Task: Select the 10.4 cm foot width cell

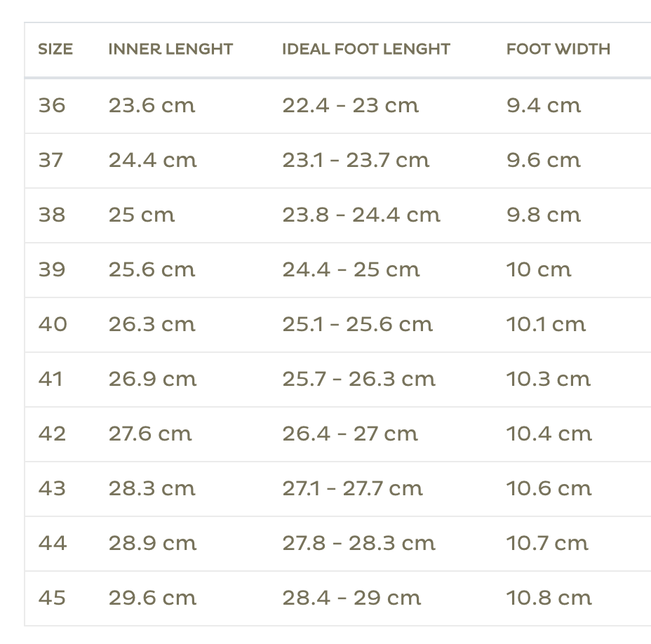Action: click(x=549, y=434)
